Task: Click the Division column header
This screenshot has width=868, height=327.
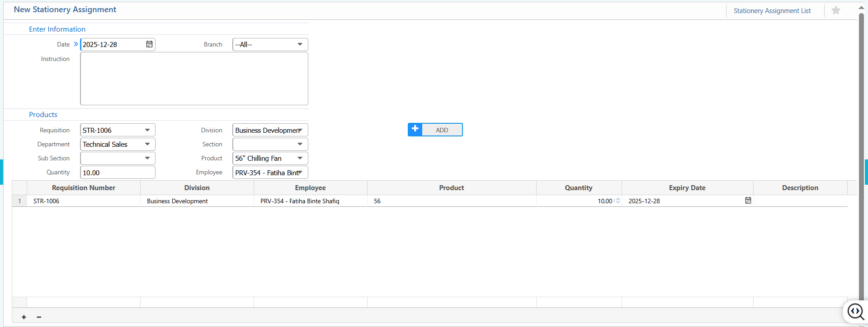Action: click(197, 188)
